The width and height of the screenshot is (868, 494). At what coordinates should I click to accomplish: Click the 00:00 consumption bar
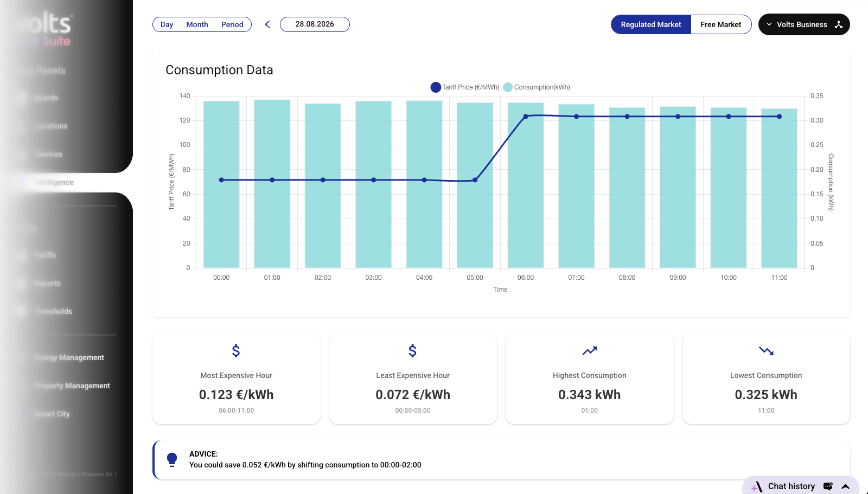tap(221, 184)
